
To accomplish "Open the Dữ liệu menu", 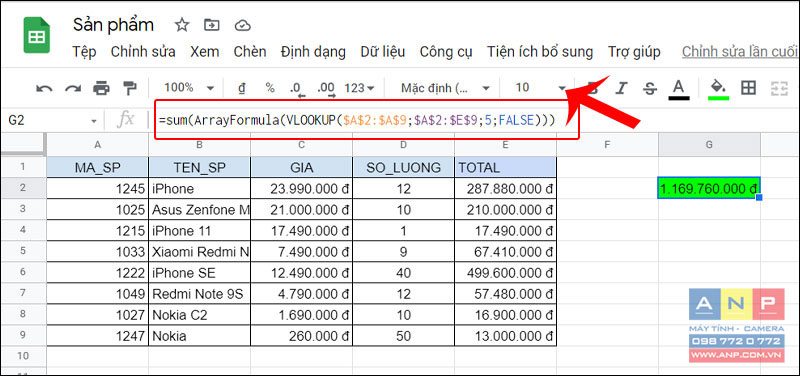I will pos(383,52).
